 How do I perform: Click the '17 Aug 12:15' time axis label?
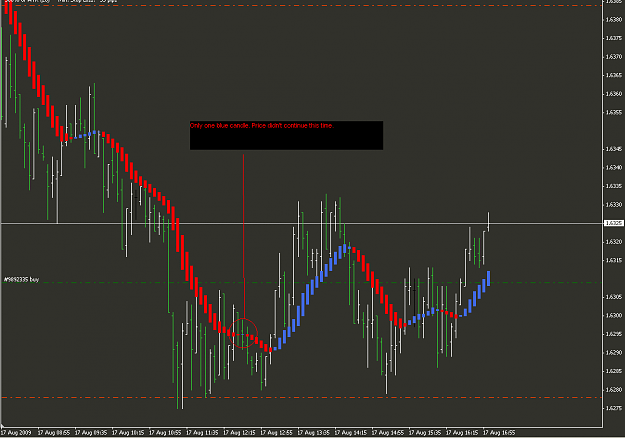(239, 433)
